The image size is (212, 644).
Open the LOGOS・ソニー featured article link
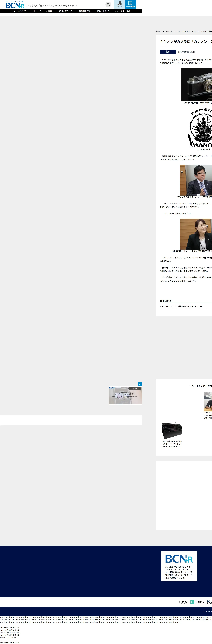click(183, 306)
